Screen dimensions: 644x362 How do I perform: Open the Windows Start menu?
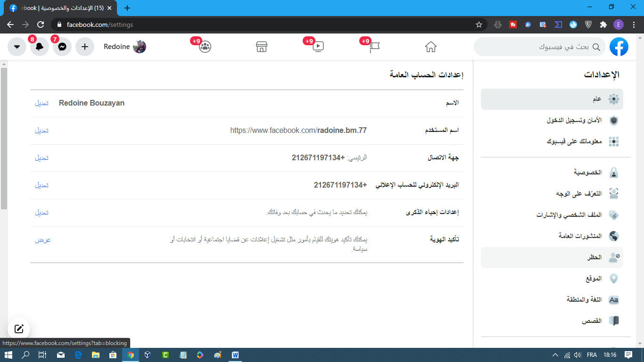8,355
